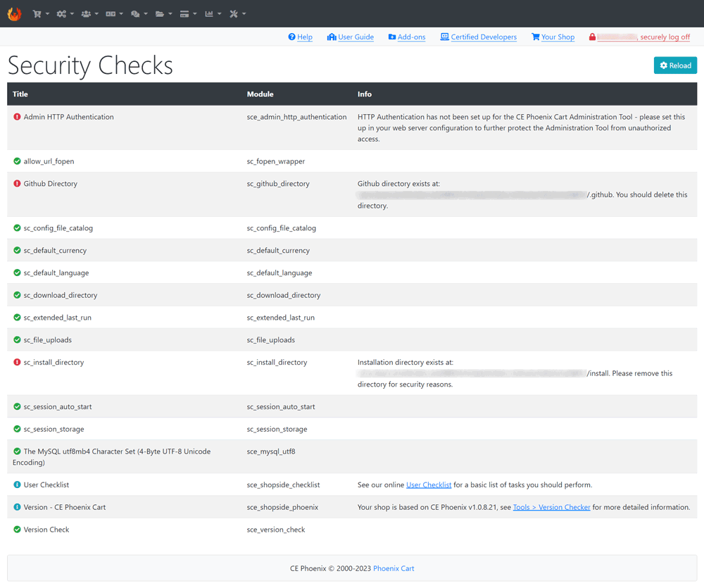The image size is (704, 588).
Task: Select the sce_shopside_checklist module cell
Action: pos(283,484)
